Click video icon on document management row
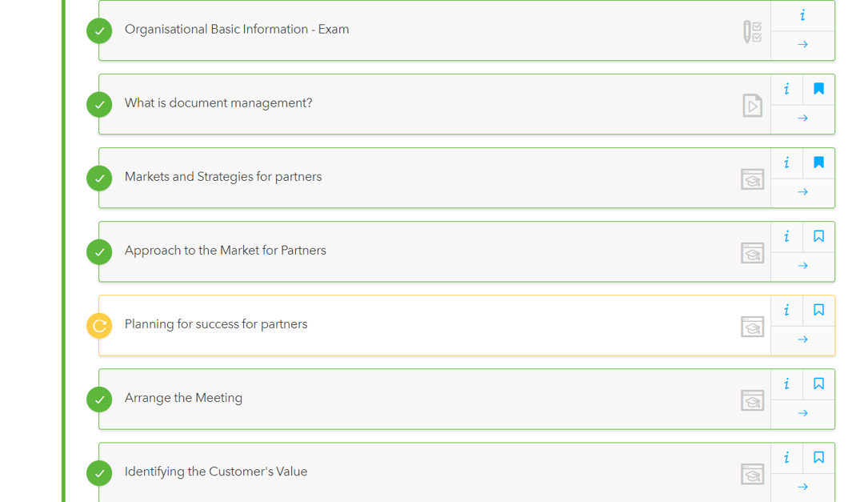The height and width of the screenshot is (502, 868). (x=752, y=106)
